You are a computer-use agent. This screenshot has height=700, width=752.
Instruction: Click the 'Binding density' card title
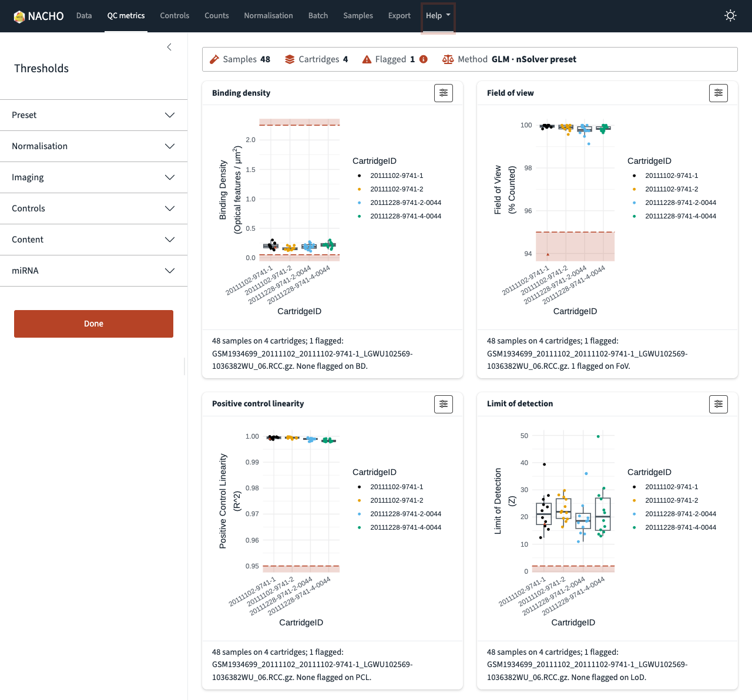(241, 93)
